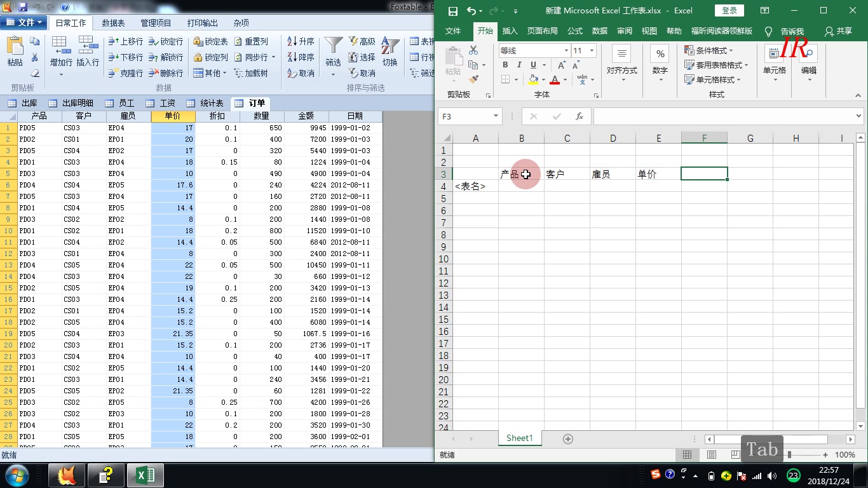Image resolution: width=868 pixels, height=488 pixels.
Task: Click Excel insert function fx icon
Action: 580,116
